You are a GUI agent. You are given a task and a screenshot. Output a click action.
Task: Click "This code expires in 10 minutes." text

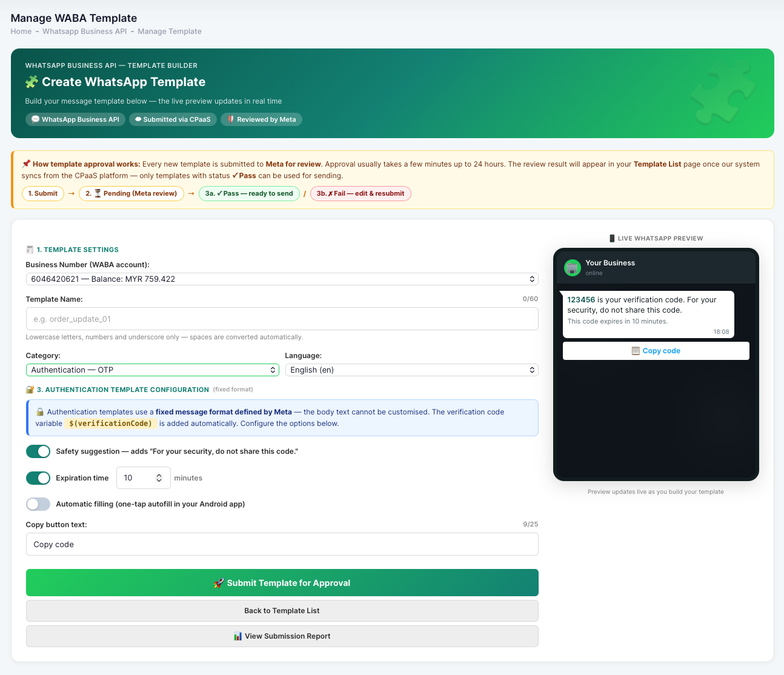pos(617,322)
